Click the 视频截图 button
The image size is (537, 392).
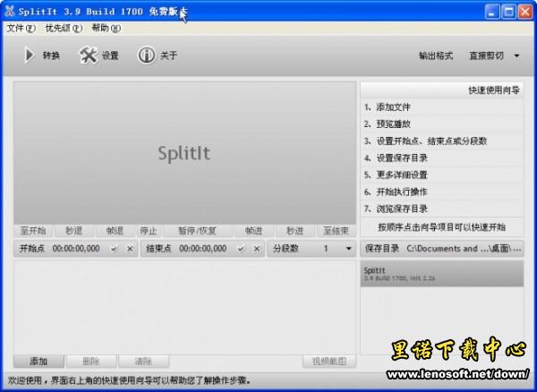[329, 362]
